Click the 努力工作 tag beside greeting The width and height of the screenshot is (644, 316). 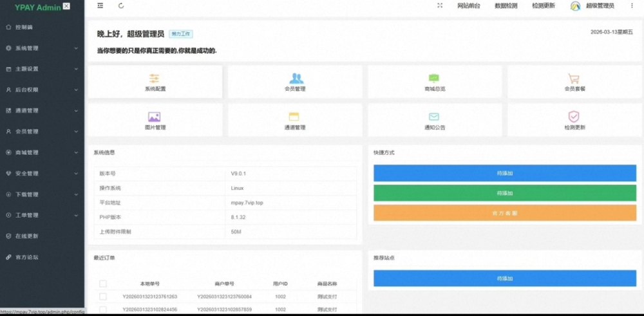coord(181,34)
